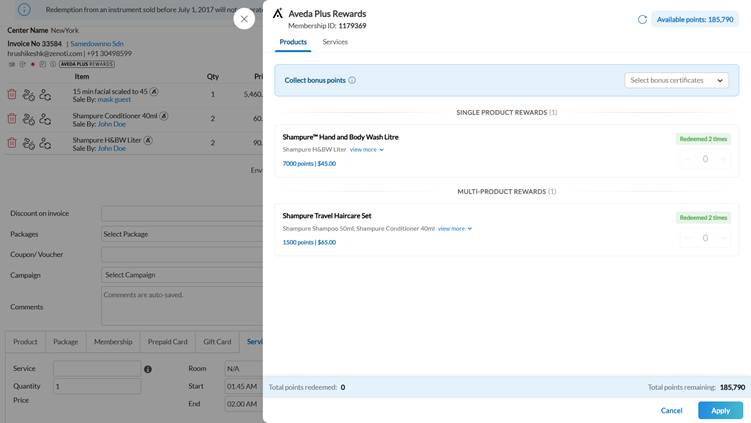Click the Comments text area
Screen dimensions: 751x423
point(182,306)
